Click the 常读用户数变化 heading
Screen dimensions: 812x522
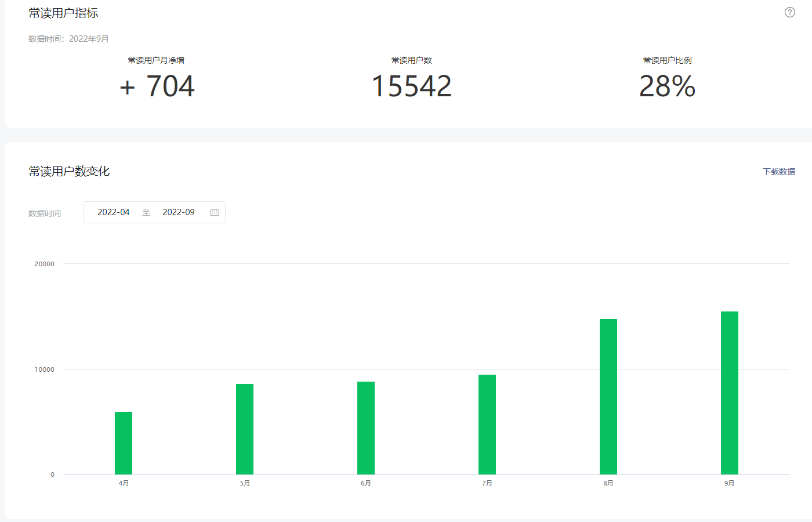point(69,171)
